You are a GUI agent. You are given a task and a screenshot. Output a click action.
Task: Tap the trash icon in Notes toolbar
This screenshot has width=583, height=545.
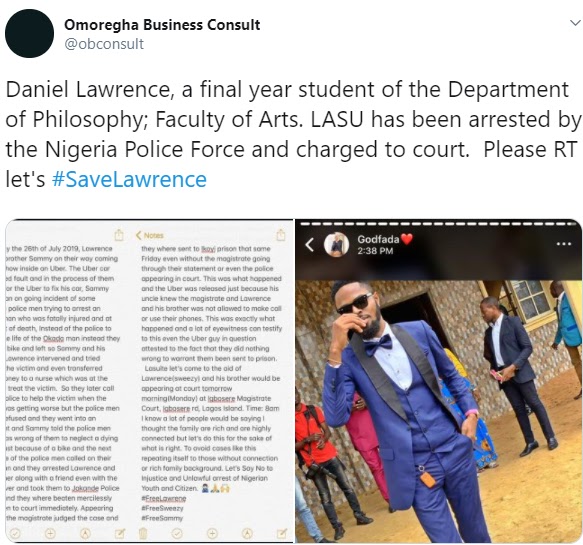click(143, 534)
